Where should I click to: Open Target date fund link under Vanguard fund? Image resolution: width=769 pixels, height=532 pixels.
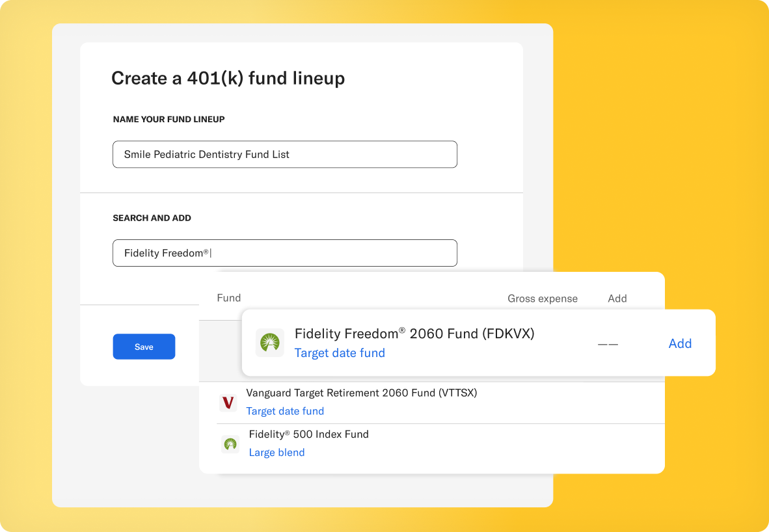click(x=285, y=411)
